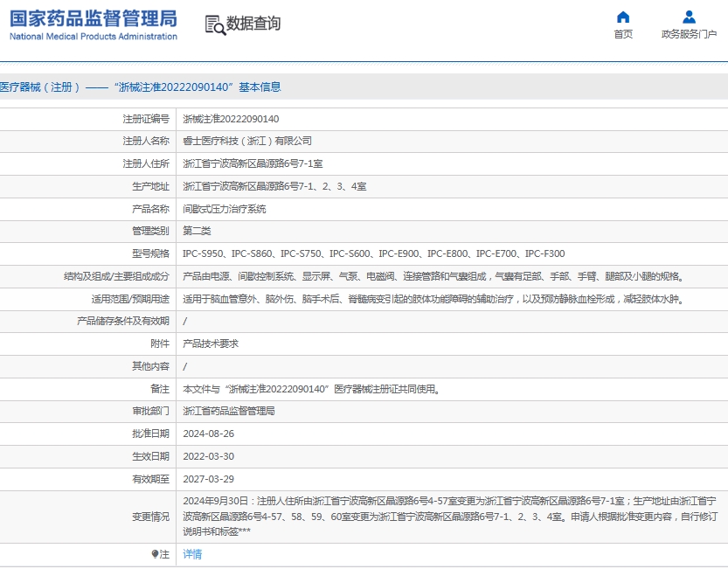Click the 审批部门 label
Viewport: 728px width, 569px height.
point(150,411)
